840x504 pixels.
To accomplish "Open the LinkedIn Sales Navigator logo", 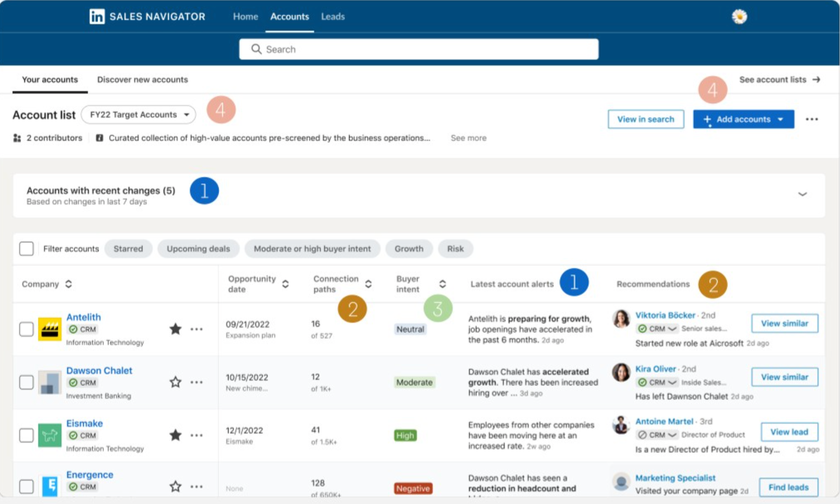I will click(x=97, y=16).
